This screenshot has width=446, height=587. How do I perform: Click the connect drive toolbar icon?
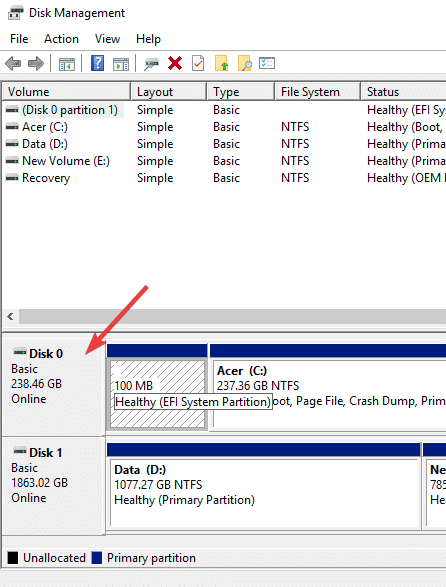tap(152, 64)
